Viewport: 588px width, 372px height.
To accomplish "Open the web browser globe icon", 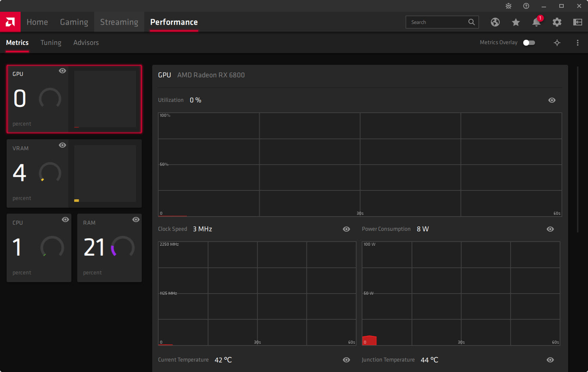I will pyautogui.click(x=495, y=22).
